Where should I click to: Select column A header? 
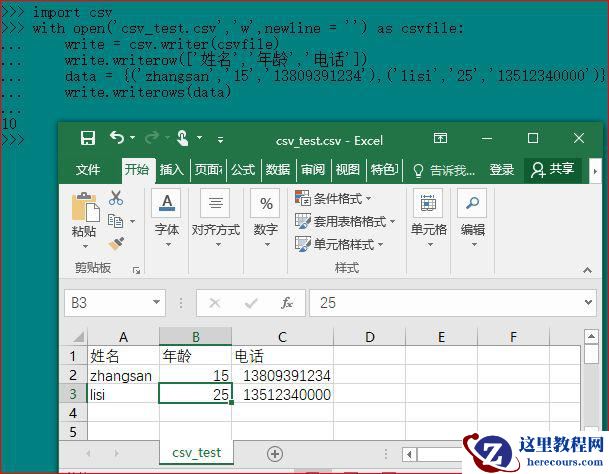click(124, 336)
